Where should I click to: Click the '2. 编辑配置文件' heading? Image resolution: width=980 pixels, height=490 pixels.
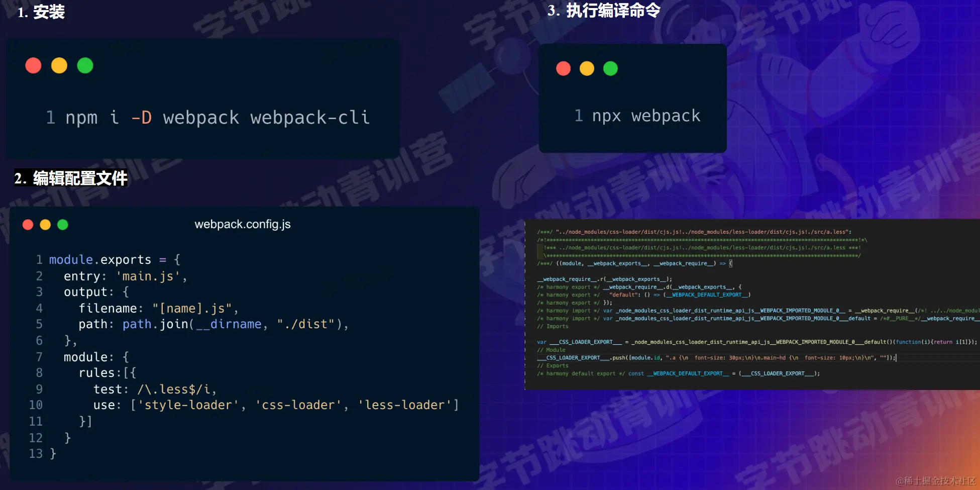(71, 178)
